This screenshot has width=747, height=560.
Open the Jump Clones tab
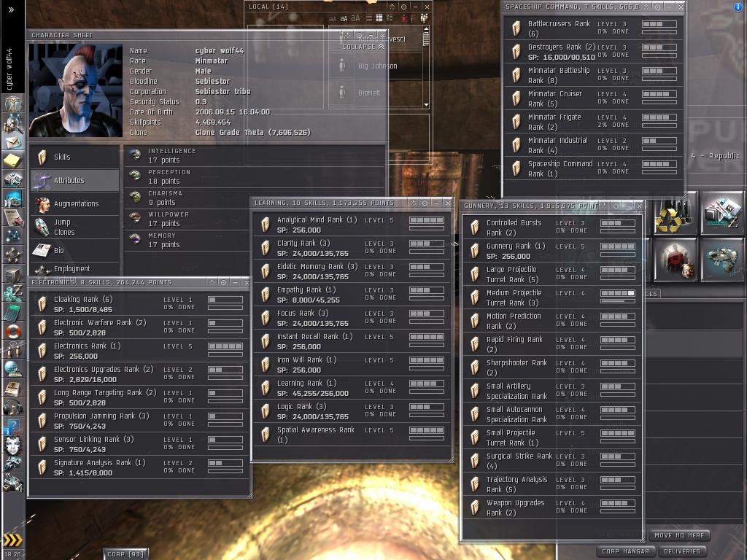click(x=75, y=227)
